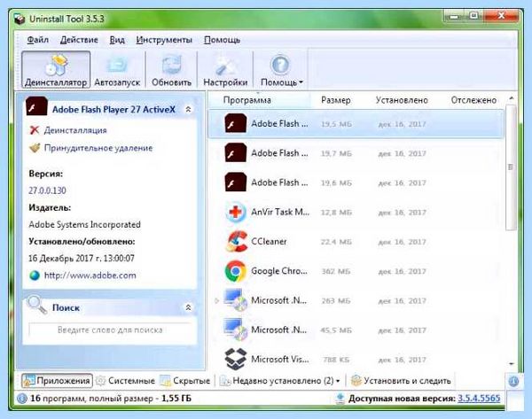Select the Microsoft .NET icon with 263 МБ
Viewport: 532px width, 419px height.
[x=236, y=300]
